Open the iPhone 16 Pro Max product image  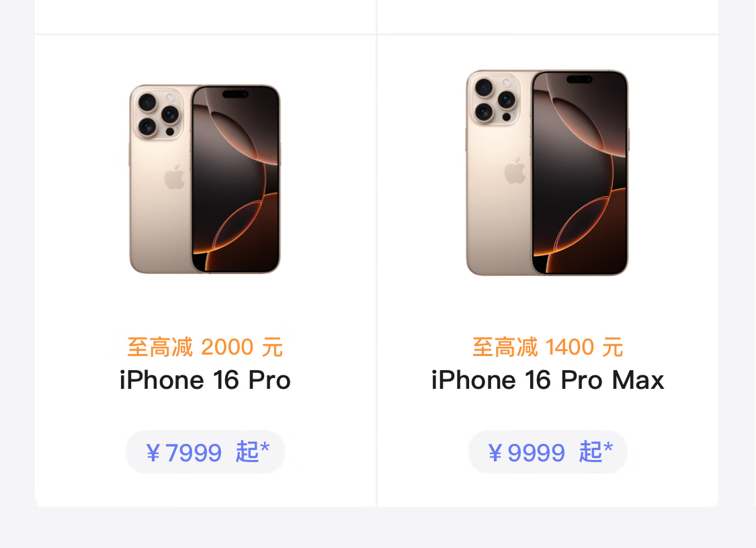tap(547, 173)
